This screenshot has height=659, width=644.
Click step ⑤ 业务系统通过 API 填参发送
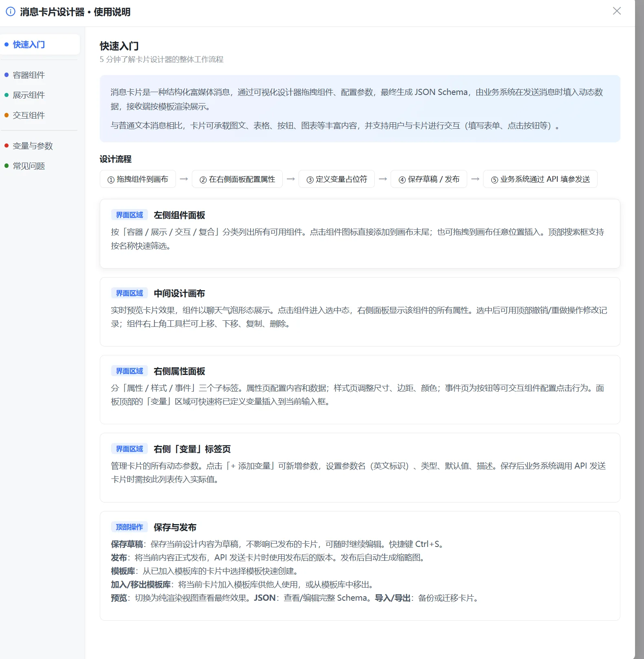tap(540, 179)
